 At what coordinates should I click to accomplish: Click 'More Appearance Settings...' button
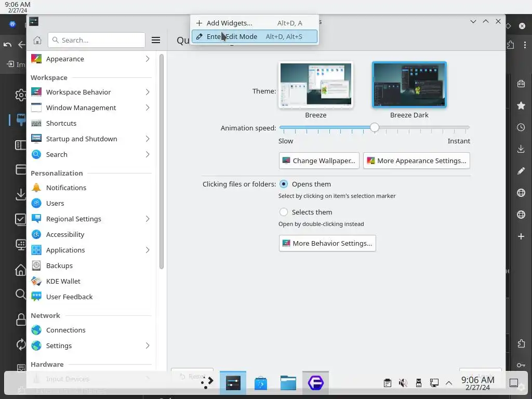coord(416,161)
